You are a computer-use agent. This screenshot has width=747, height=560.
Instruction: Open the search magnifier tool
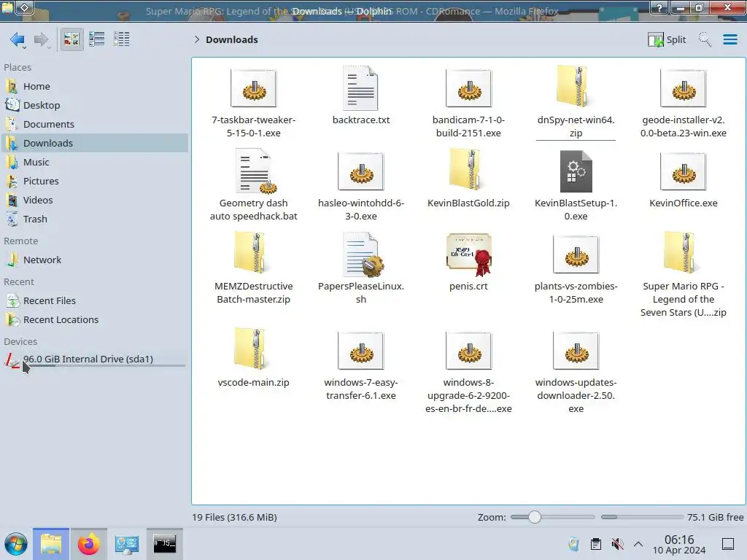705,39
